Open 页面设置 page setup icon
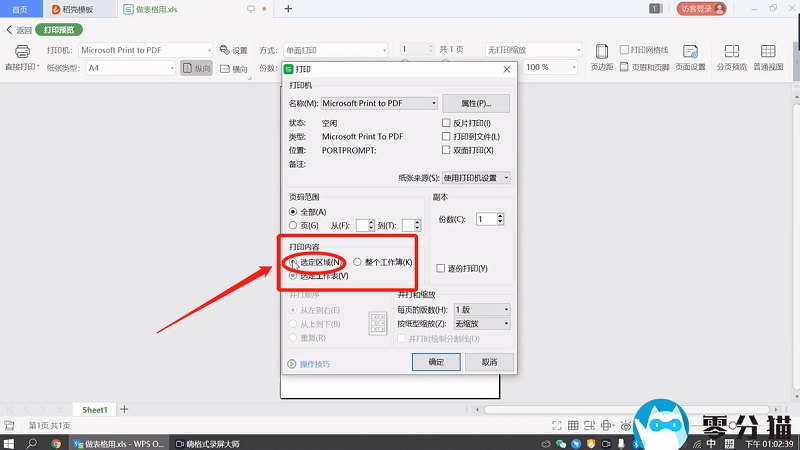This screenshot has width=800, height=450. coord(690,58)
